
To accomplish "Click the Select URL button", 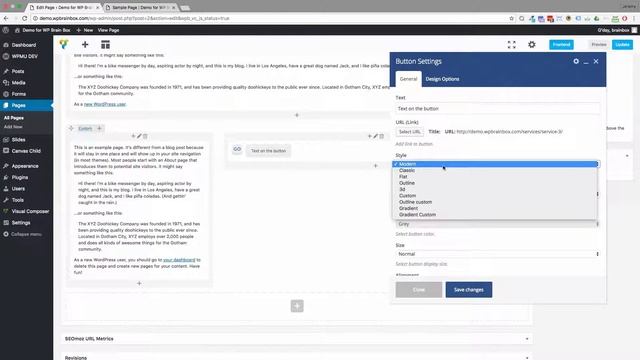I will [x=409, y=132].
